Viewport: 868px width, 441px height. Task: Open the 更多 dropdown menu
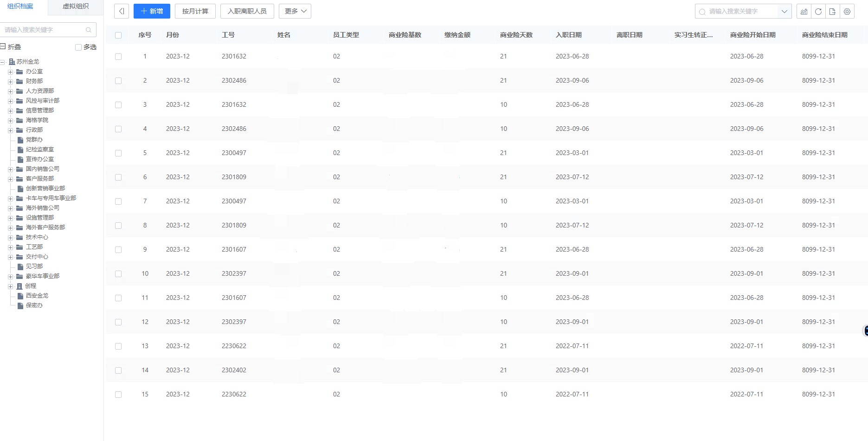point(295,11)
